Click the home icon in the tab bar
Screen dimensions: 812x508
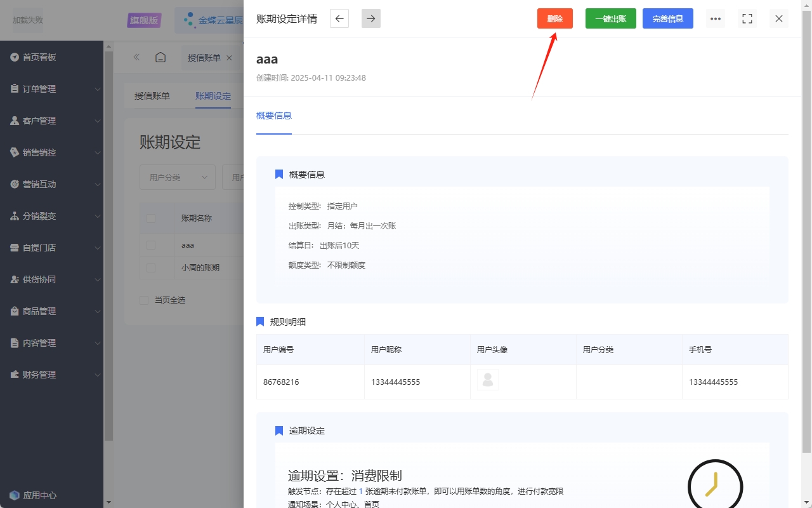tap(160, 57)
